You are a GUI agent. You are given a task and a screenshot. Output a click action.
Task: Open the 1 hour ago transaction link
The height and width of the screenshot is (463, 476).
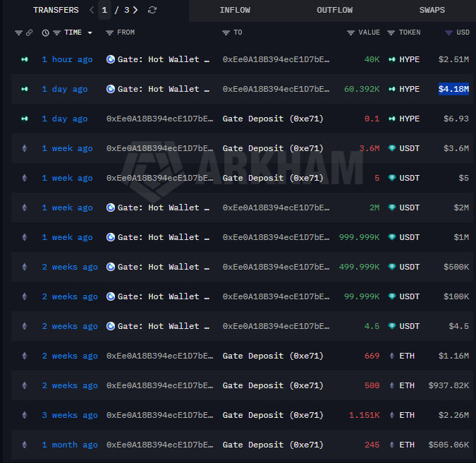point(67,59)
